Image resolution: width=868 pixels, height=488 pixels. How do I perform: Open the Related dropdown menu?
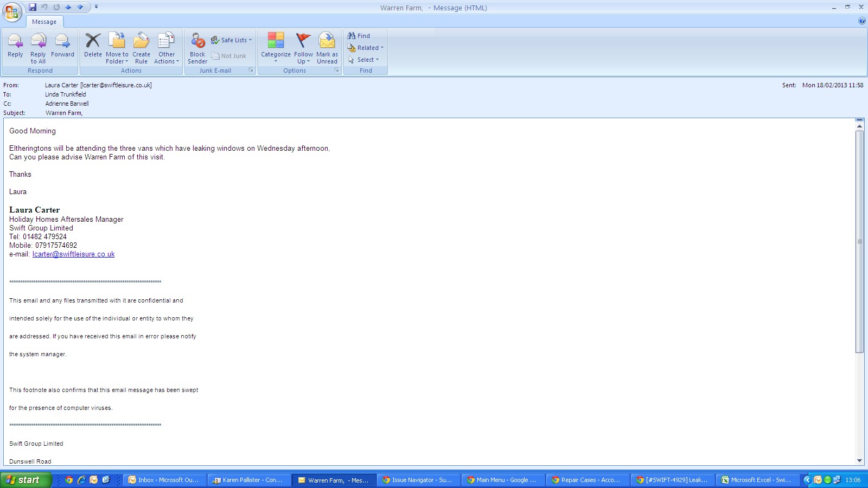pyautogui.click(x=366, y=48)
